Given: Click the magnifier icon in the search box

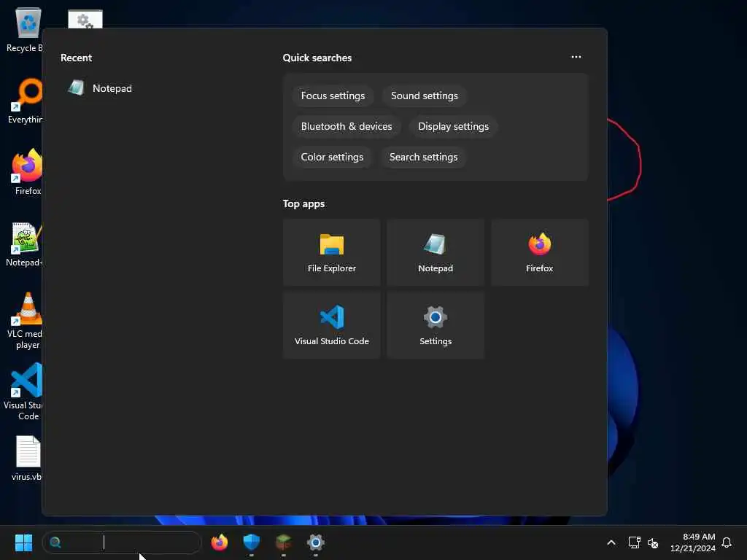Looking at the screenshot, I should (x=55, y=542).
